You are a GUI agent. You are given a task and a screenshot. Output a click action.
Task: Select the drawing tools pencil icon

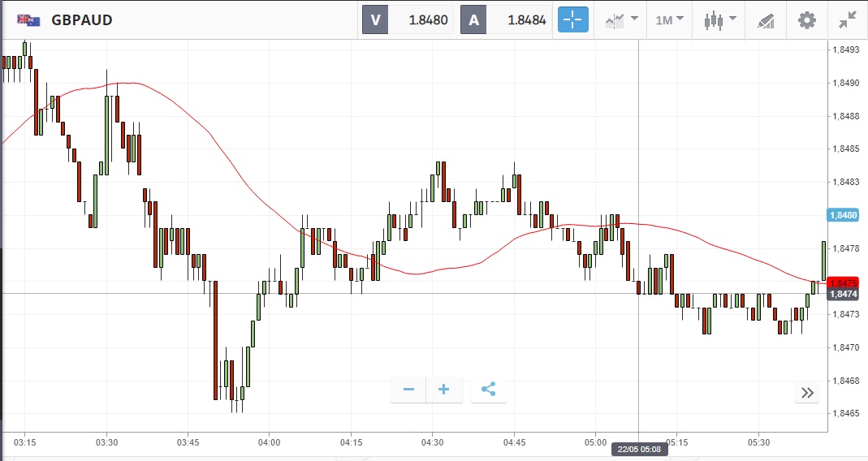click(x=765, y=20)
